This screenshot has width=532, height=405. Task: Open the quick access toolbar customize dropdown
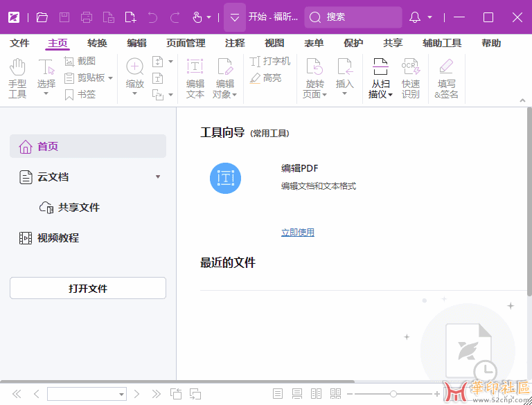coord(235,17)
